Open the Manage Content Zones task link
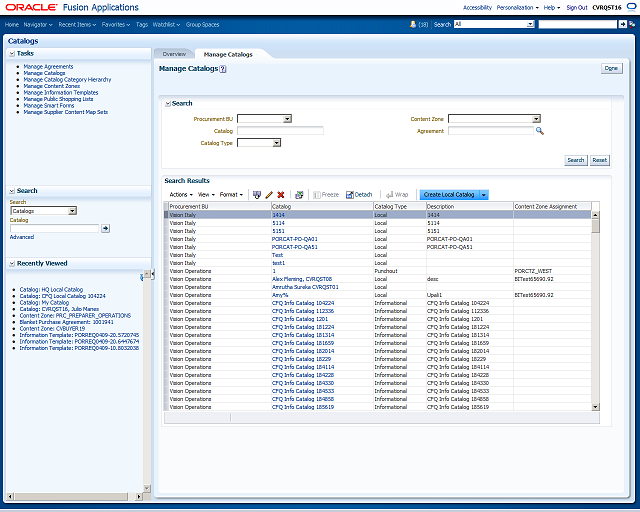 tap(51, 86)
